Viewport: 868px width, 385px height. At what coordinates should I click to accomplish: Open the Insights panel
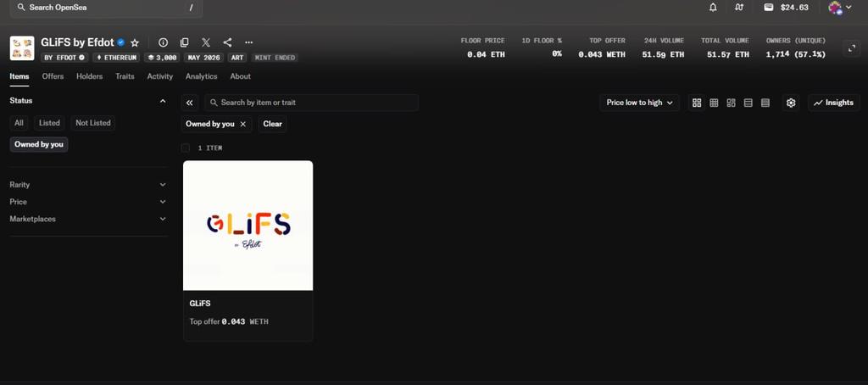coord(834,103)
